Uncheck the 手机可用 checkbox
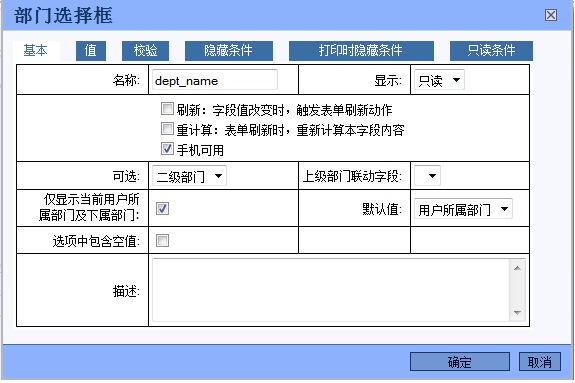 tap(167, 149)
